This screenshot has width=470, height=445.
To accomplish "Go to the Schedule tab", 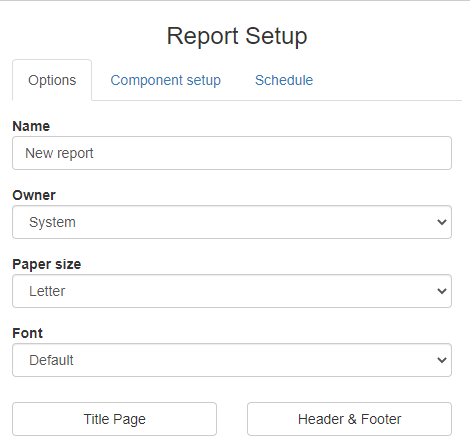I will coord(284,80).
